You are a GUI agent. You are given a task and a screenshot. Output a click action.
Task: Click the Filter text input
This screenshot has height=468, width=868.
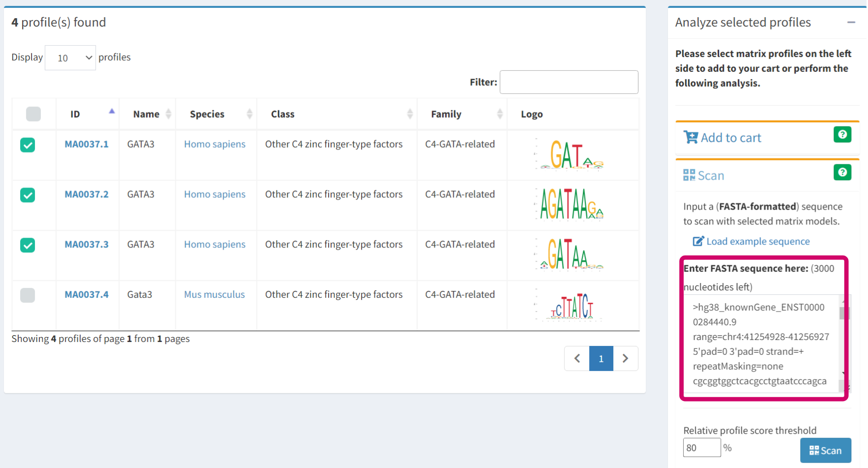click(x=569, y=82)
